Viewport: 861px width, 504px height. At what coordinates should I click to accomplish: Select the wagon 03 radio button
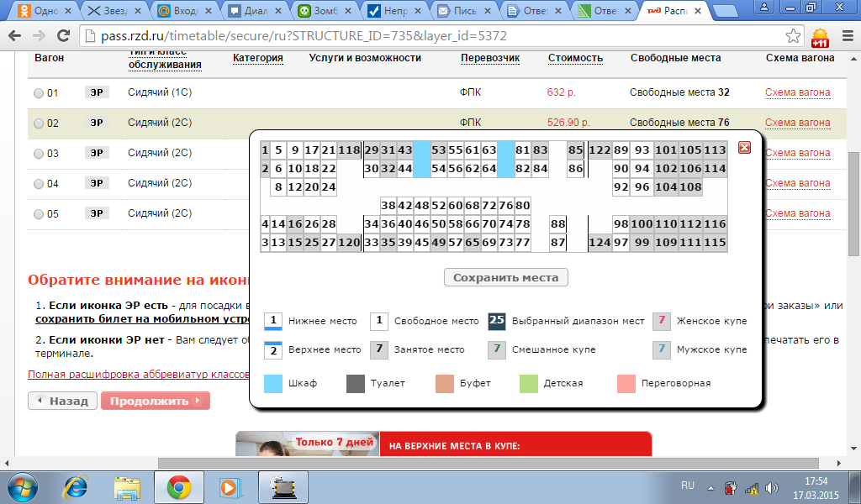click(39, 154)
